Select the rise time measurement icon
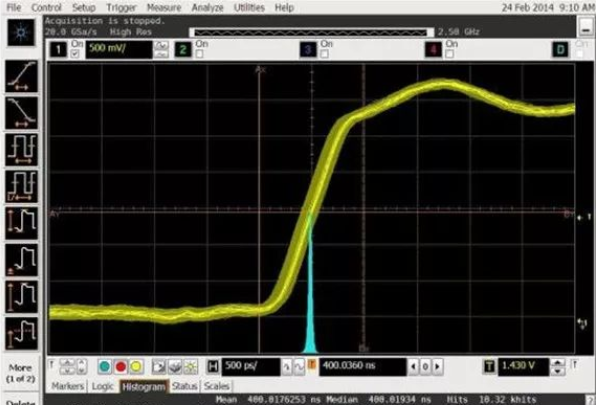 [x=21, y=77]
